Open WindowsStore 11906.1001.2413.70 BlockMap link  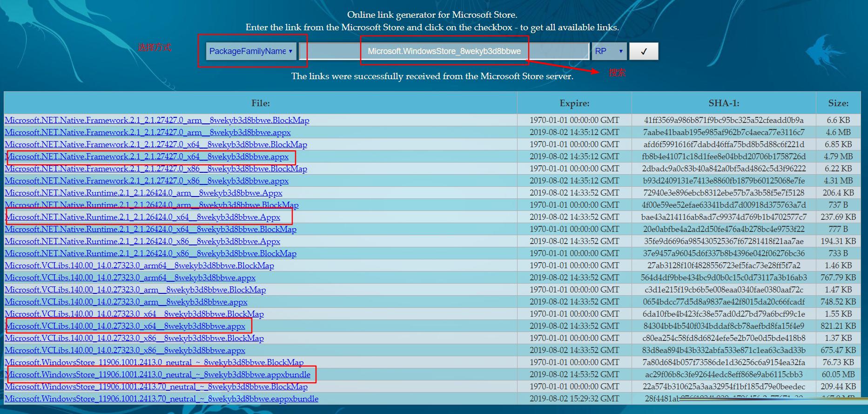coord(156,387)
